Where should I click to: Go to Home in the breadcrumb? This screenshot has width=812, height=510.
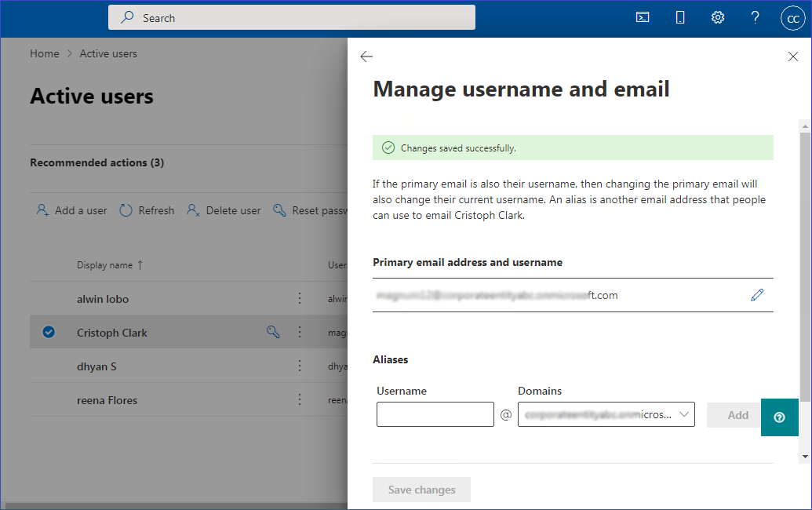click(45, 53)
